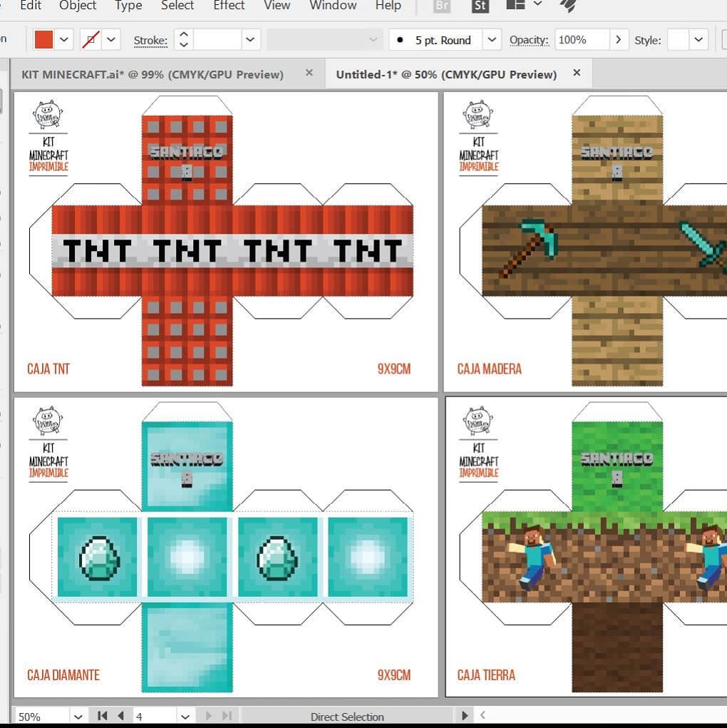The height and width of the screenshot is (728, 727).
Task: Select the TNT TNT label band
Action: click(232, 251)
